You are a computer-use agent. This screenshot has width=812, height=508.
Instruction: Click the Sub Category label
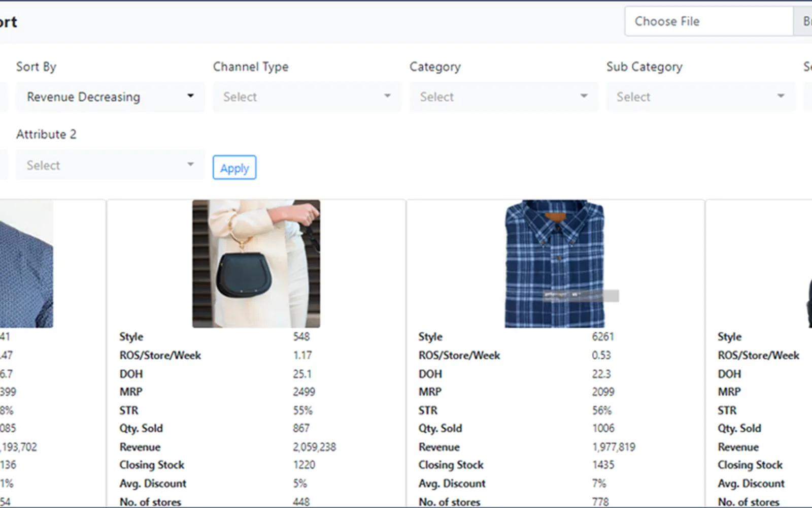645,67
